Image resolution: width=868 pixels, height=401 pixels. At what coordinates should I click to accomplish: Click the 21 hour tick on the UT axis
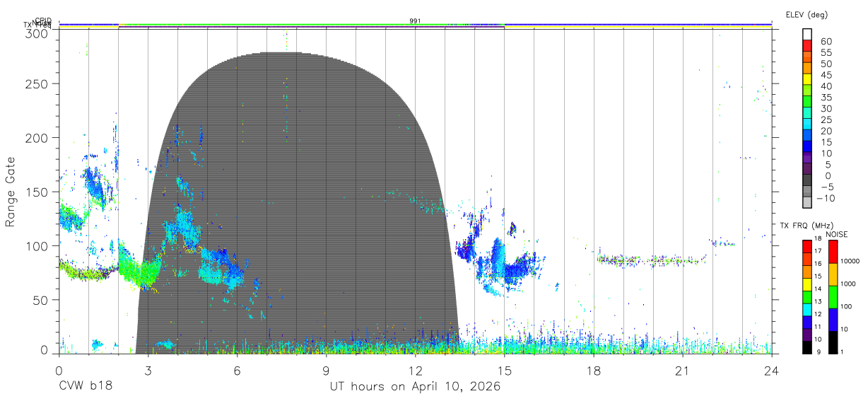682,370
